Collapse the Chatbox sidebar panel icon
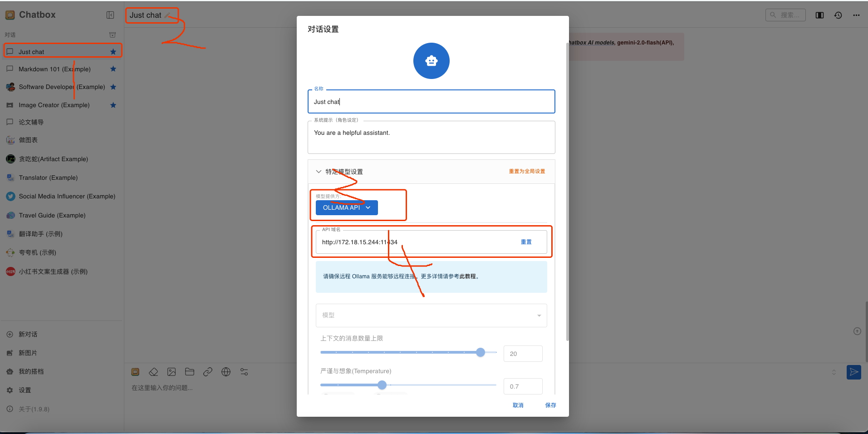 pyautogui.click(x=110, y=15)
